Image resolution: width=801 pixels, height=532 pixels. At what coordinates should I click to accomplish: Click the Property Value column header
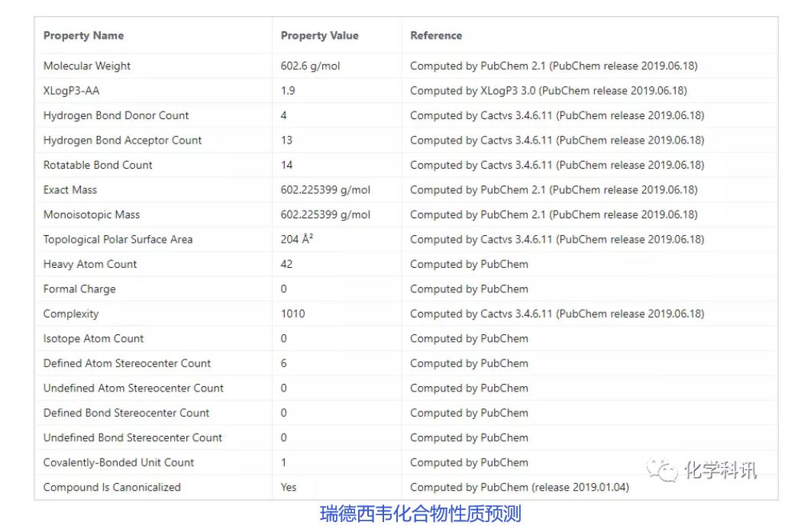point(319,36)
